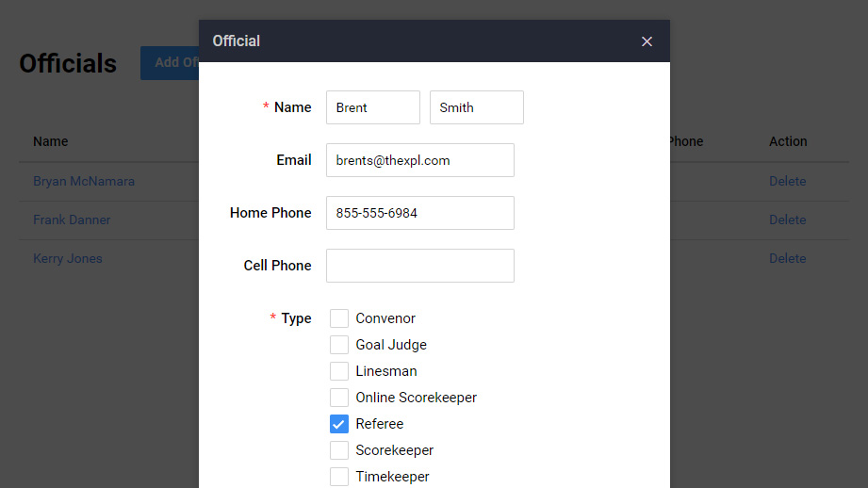
Task: Toggle the Scorekeeper checkbox
Action: (339, 450)
